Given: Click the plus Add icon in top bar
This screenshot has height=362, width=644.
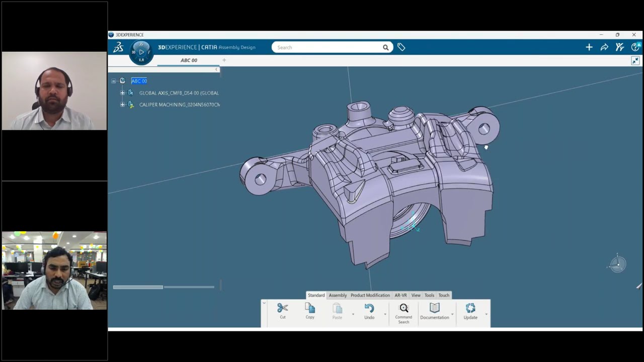Looking at the screenshot, I should point(589,47).
